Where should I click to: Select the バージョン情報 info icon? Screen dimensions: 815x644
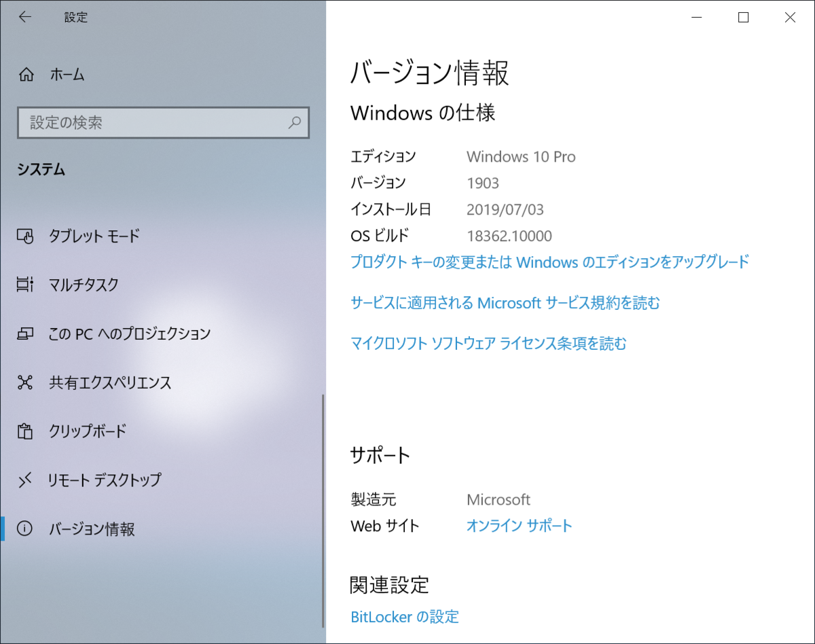pos(26,529)
